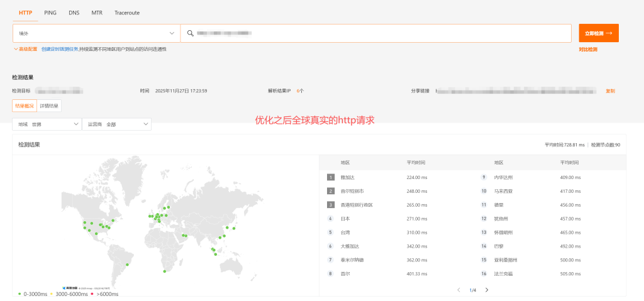Open the 地域 世界 dropdown
This screenshot has width=644, height=301.
point(47,124)
